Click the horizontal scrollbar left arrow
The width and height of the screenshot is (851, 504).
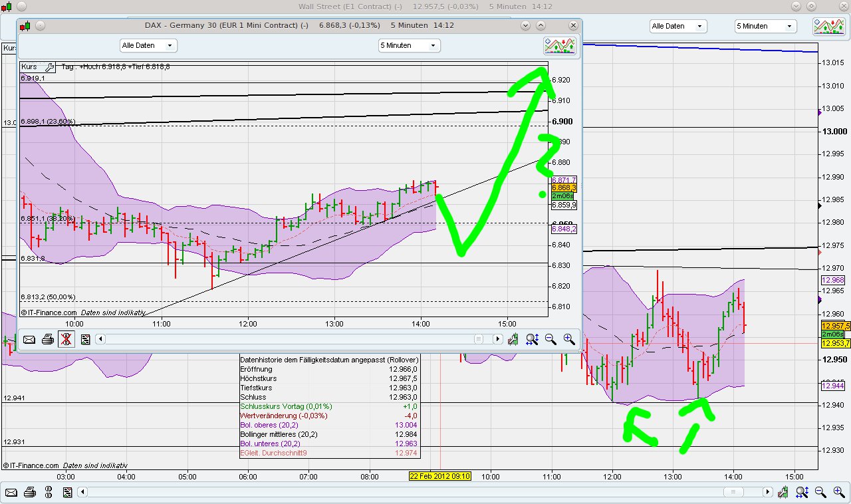click(100, 339)
